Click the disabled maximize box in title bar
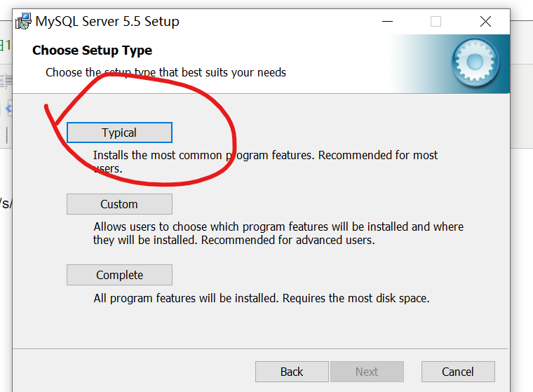 pos(436,22)
